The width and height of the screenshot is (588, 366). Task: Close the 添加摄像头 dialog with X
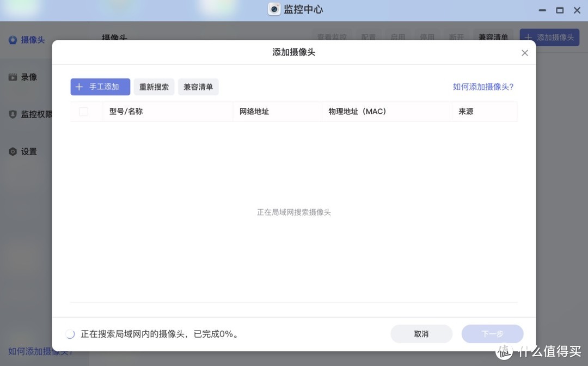click(524, 53)
